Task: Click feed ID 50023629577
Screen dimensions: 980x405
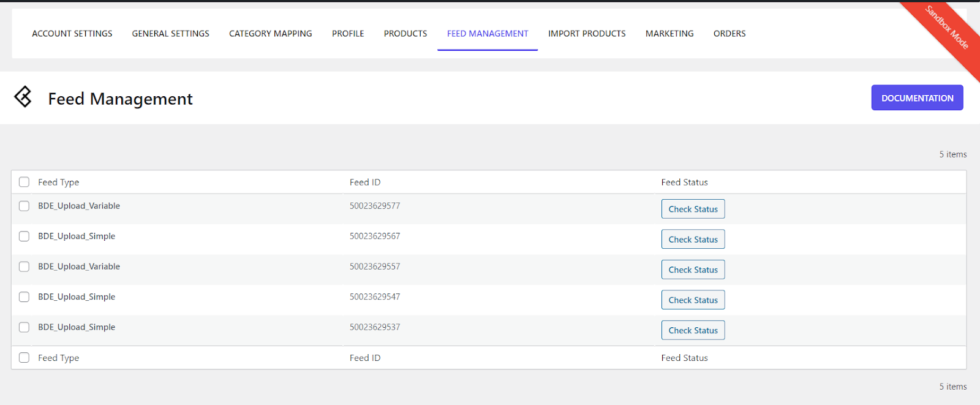Action: [x=375, y=206]
